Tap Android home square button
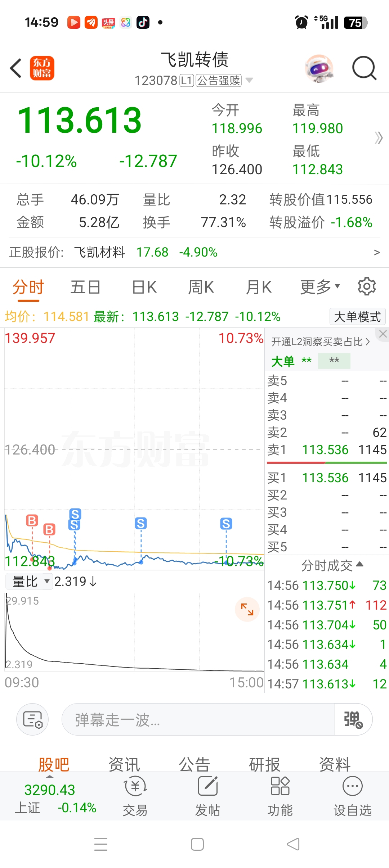Image resolution: width=389 pixels, height=868 pixels. (197, 844)
